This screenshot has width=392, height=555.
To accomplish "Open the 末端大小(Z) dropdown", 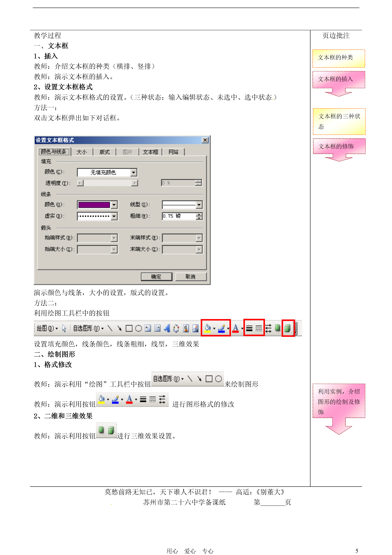I will [x=182, y=249].
